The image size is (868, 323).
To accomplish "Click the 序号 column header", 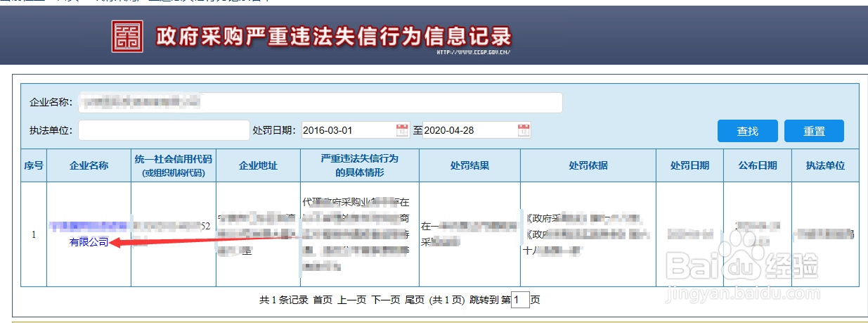I will click(34, 165).
